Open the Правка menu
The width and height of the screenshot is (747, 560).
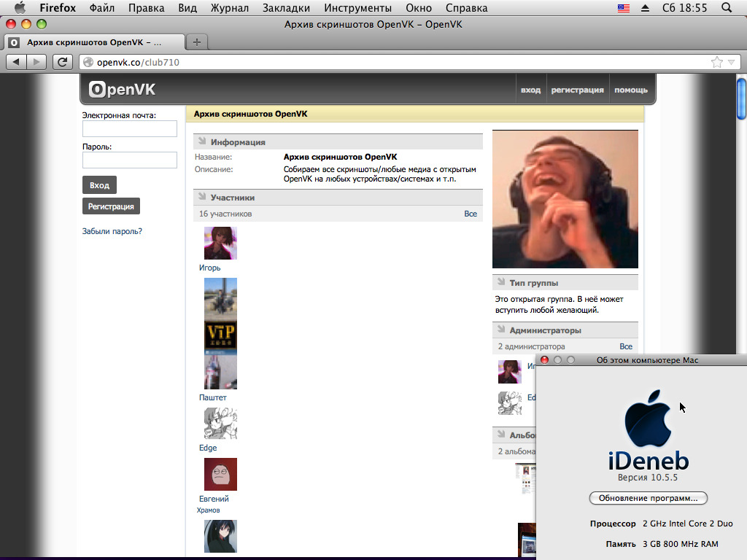(146, 8)
